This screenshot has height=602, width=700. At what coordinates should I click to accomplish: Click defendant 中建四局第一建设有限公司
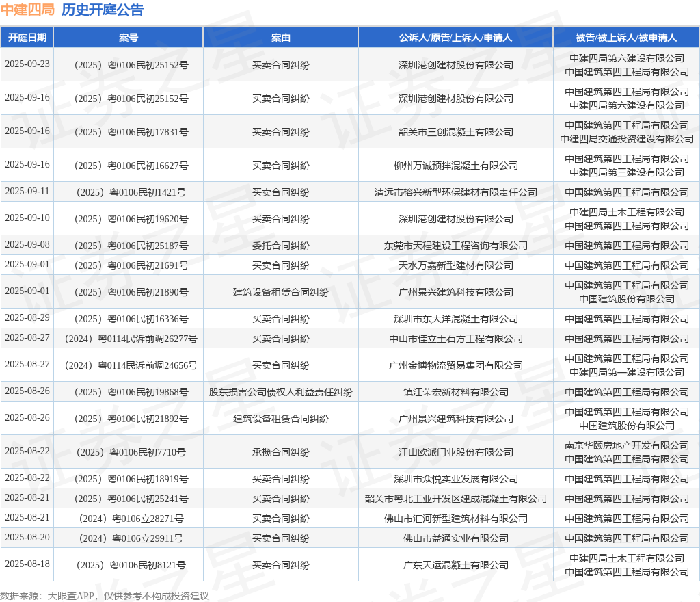pos(627,372)
